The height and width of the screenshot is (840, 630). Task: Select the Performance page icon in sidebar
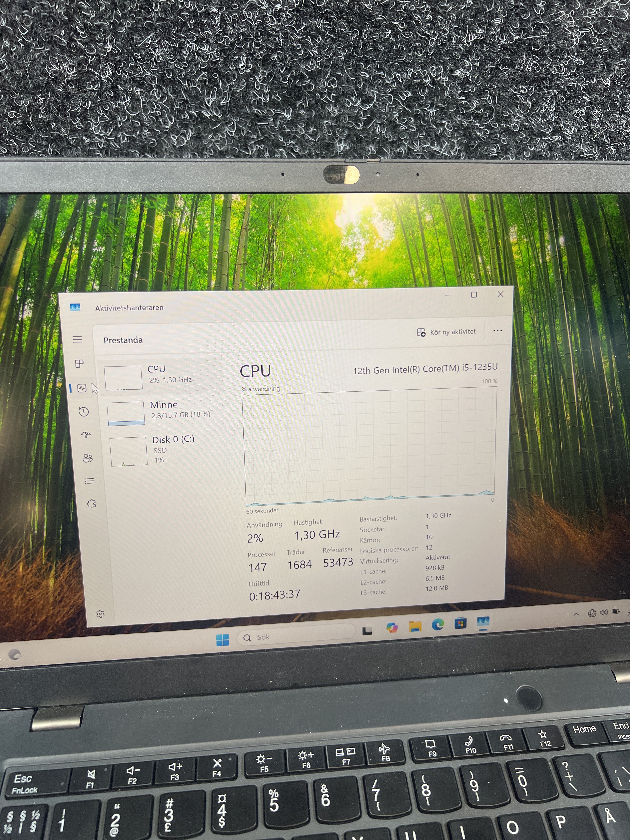(x=82, y=388)
